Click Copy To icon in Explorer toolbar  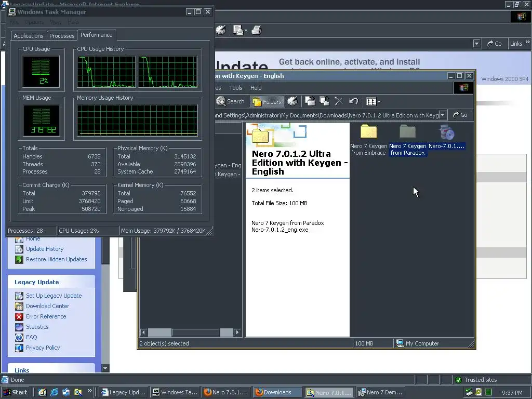[x=325, y=101]
